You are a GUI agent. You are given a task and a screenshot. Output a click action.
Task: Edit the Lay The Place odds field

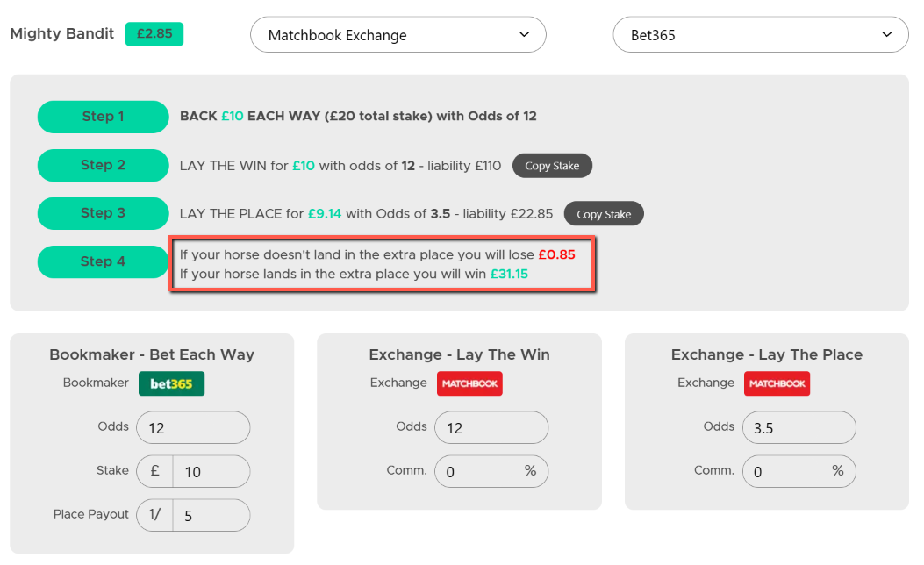tap(799, 428)
